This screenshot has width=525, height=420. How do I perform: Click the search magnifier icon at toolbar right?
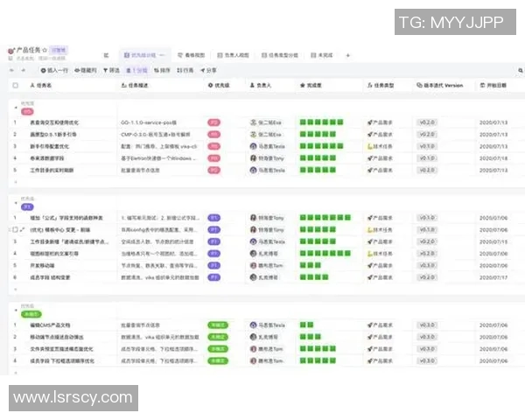(521, 70)
